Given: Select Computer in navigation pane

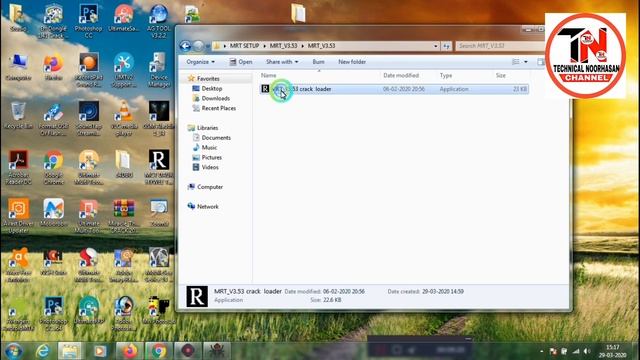Looking at the screenshot, I should click(209, 187).
